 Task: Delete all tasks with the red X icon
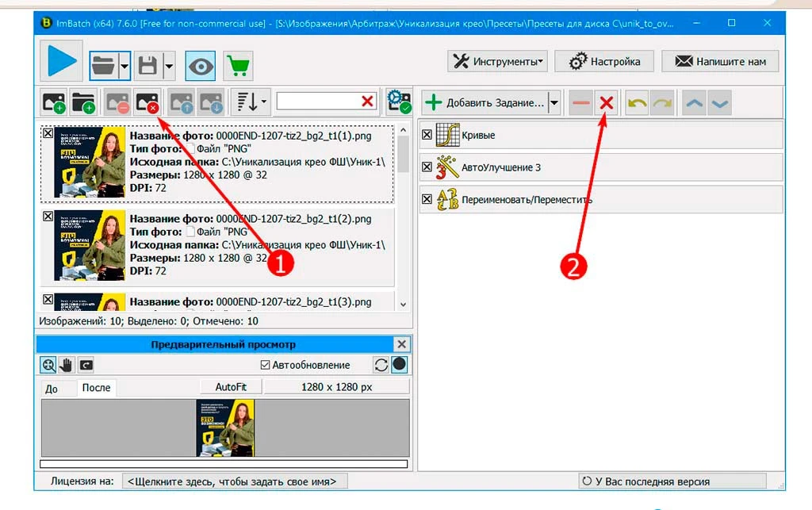[607, 102]
